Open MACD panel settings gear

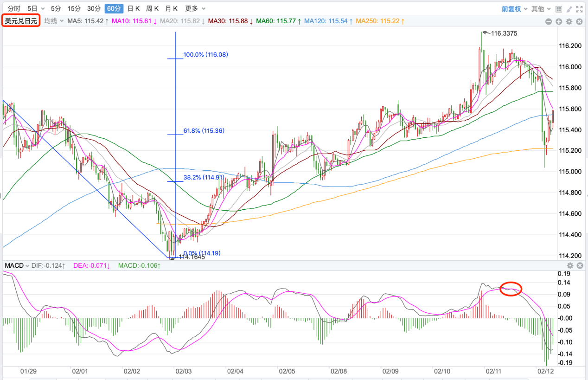(570, 265)
